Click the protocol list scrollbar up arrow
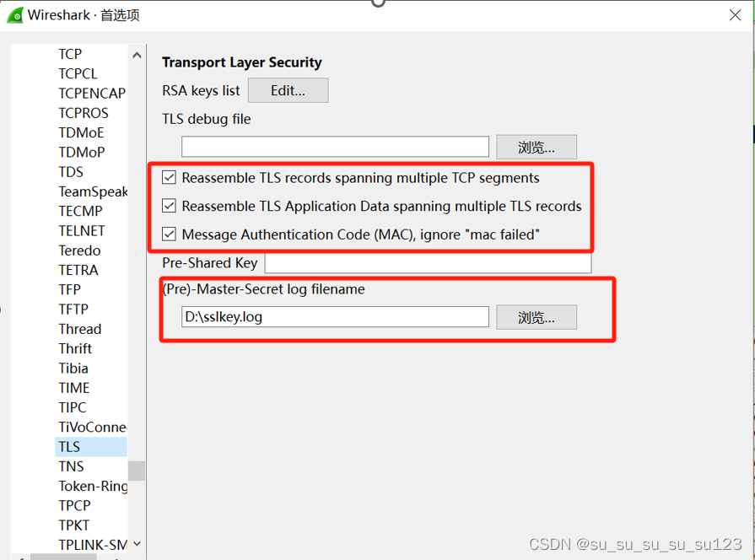Image resolution: width=755 pixels, height=560 pixels. [136, 54]
